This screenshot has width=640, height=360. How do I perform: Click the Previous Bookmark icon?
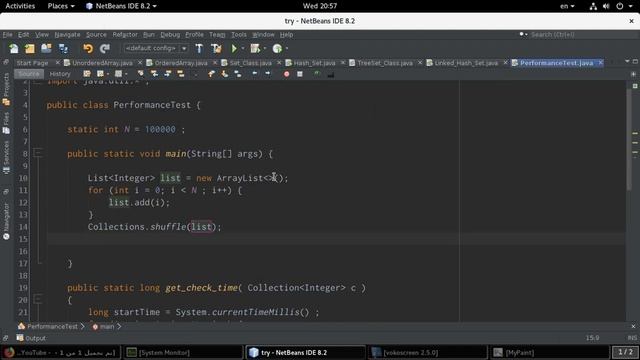[x=211, y=74]
